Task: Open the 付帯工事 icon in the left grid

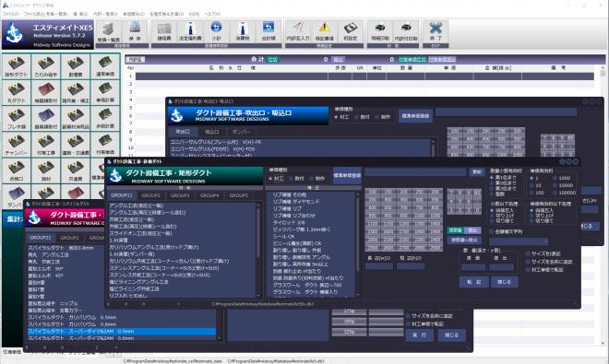Action: (46, 145)
